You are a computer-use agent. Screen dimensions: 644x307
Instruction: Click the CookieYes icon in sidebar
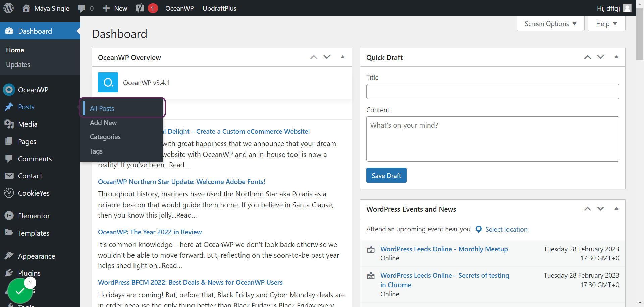pos(9,193)
